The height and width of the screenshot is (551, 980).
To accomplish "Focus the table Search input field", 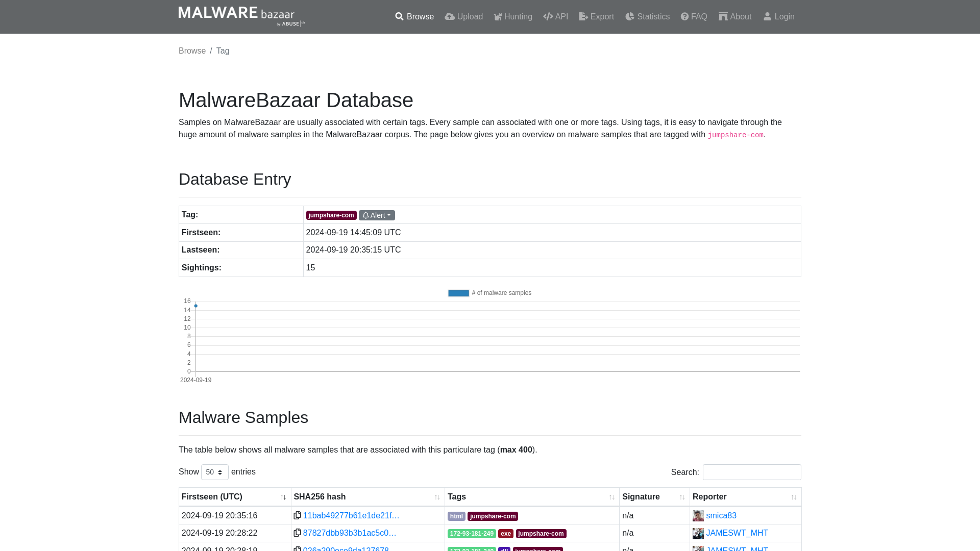I will click(x=752, y=472).
